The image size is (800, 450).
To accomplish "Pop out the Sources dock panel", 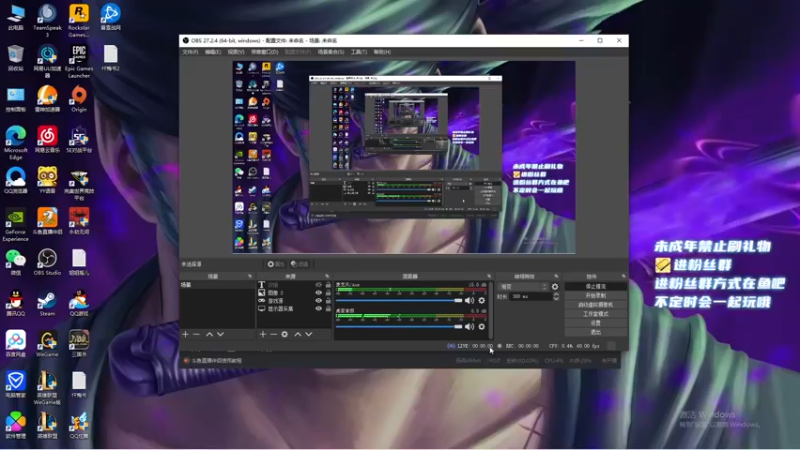I will (327, 276).
